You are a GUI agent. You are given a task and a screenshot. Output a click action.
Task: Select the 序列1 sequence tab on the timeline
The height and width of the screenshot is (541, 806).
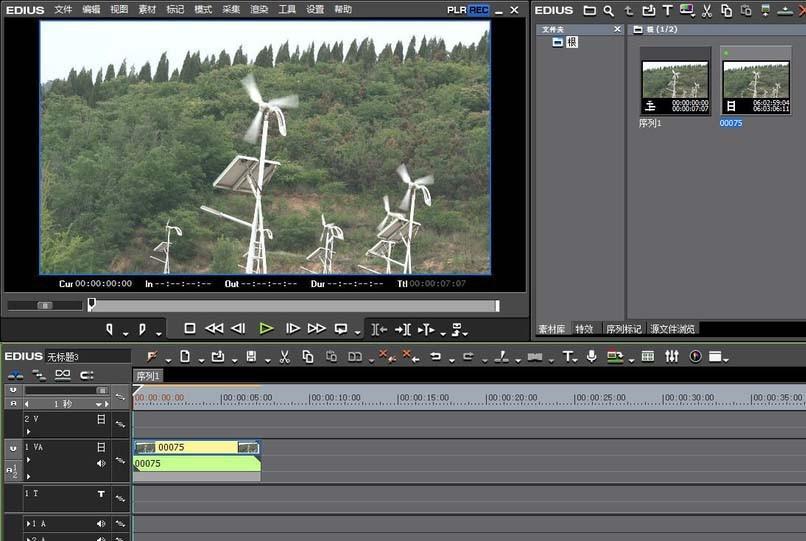click(x=148, y=376)
